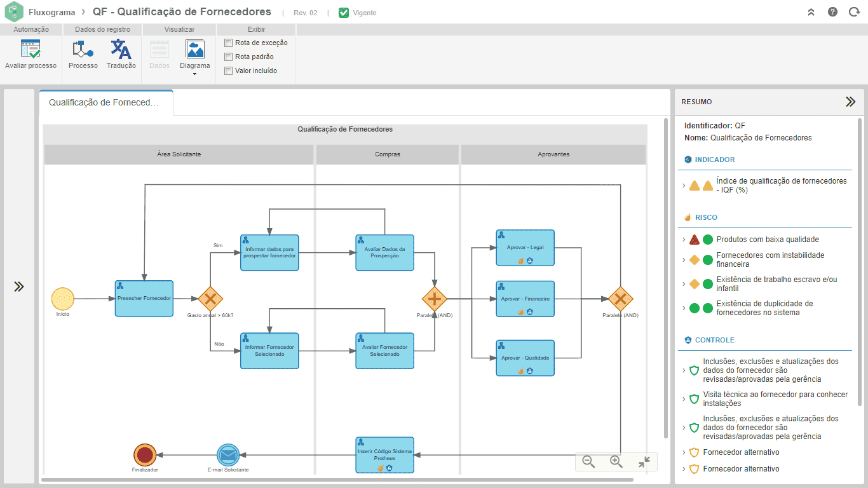Open the Tradução translation icon
The image size is (868, 488).
pos(121,50)
